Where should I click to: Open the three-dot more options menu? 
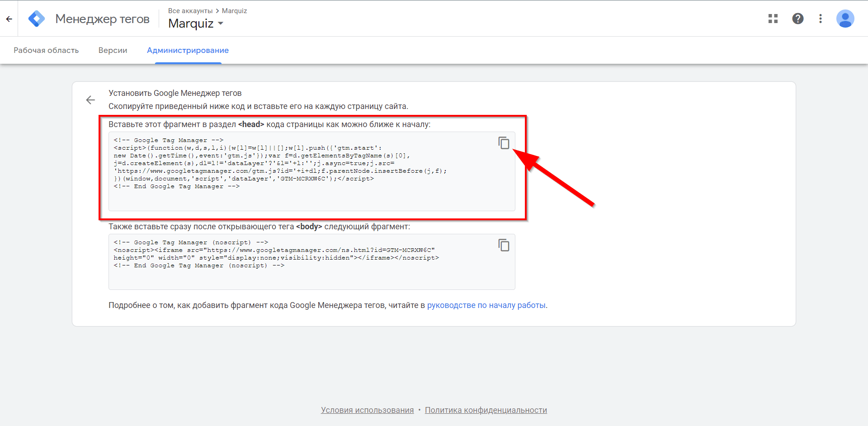click(821, 19)
